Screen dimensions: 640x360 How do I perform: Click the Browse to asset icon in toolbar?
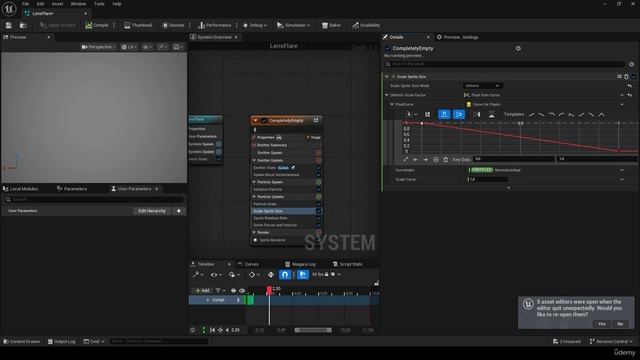pos(23,25)
